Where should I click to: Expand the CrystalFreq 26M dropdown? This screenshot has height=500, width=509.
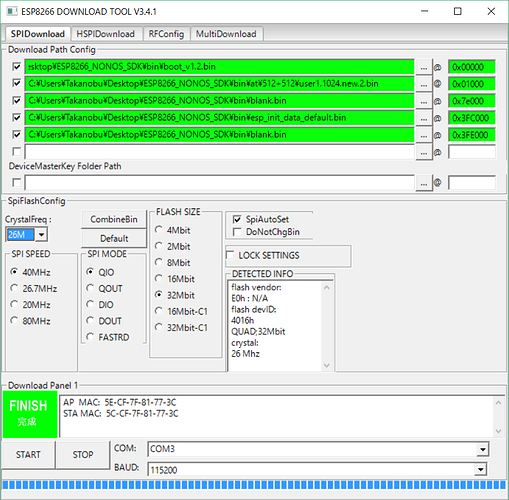pyautogui.click(x=41, y=235)
